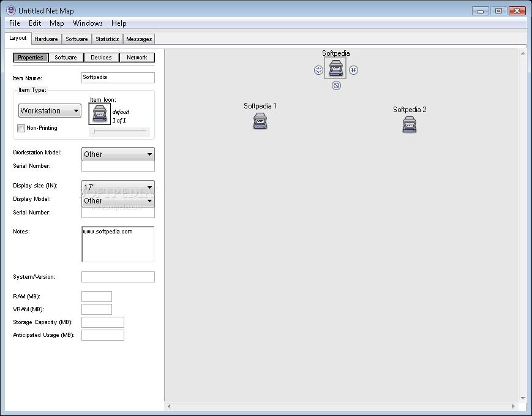Click the horizontal scrollbar left arrow
Screen dimensions: 532x416
169,406
